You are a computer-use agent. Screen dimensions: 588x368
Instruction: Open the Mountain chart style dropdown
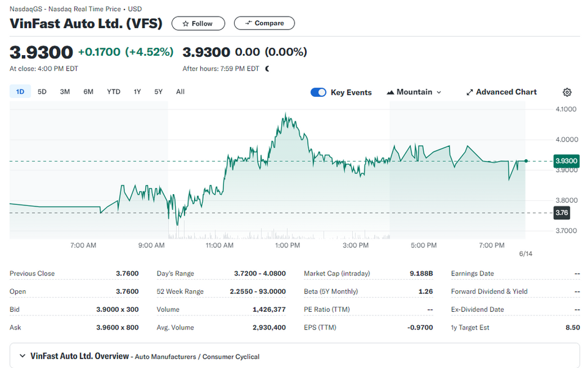[x=414, y=92]
